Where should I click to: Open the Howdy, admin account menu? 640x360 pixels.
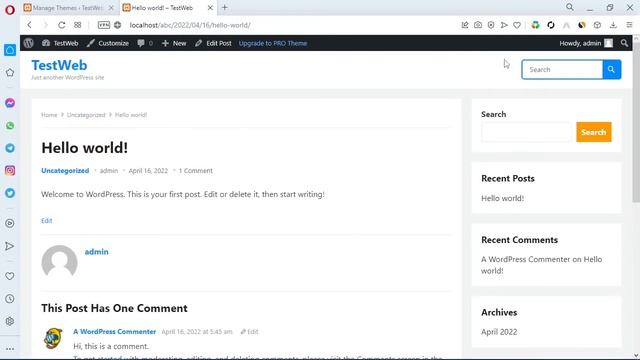pyautogui.click(x=586, y=43)
